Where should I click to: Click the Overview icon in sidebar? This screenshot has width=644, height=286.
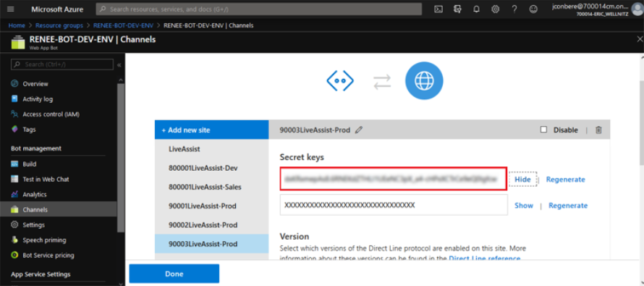tap(14, 84)
